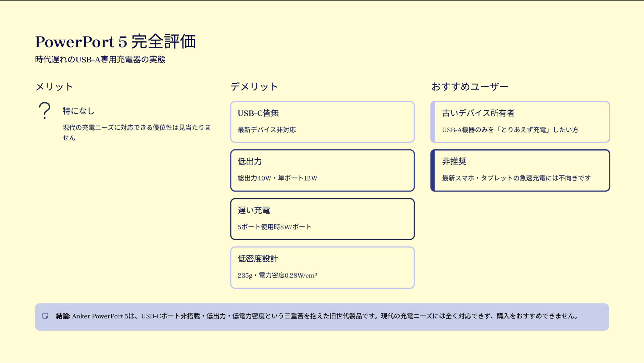Click the PowerPort 5 完全評価 title

pyautogui.click(x=115, y=42)
